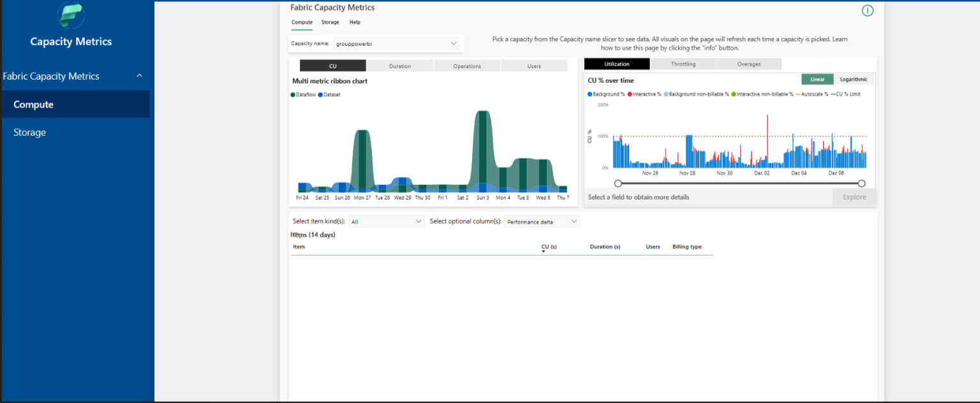Click the Dataset legend marker
This screenshot has width=980, height=403.
[x=320, y=94]
